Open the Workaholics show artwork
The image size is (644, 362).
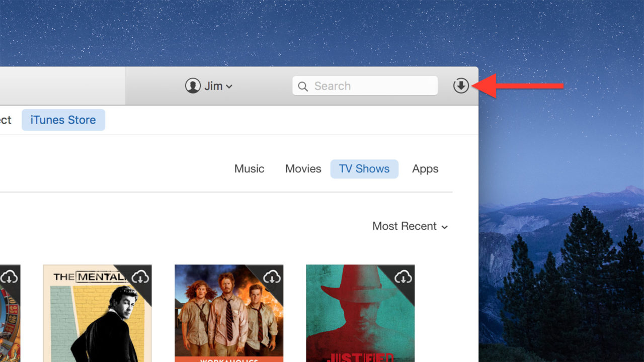click(x=229, y=313)
